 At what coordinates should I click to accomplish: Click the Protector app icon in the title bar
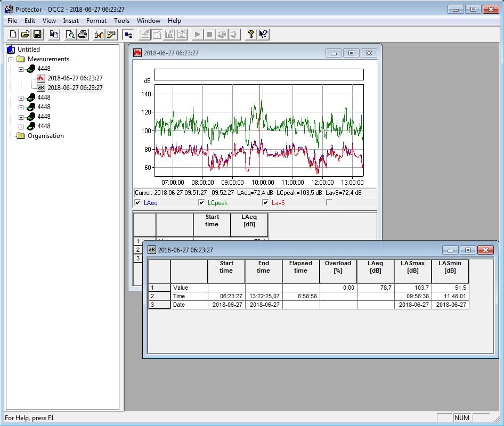pos(9,9)
